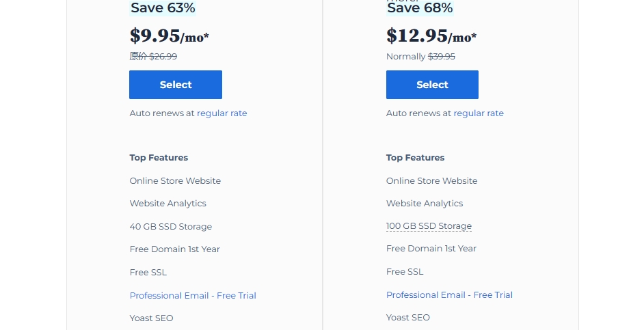Click Free SSL in the $9.95 plan

148,273
